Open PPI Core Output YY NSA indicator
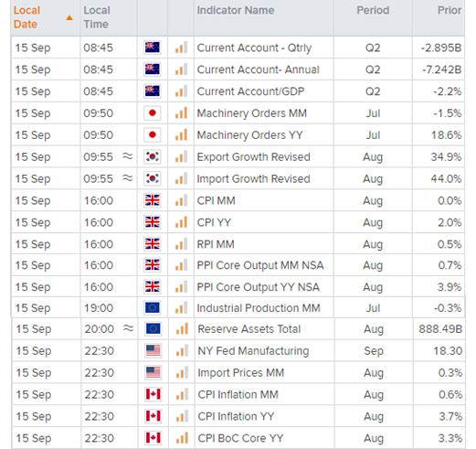 259,287
